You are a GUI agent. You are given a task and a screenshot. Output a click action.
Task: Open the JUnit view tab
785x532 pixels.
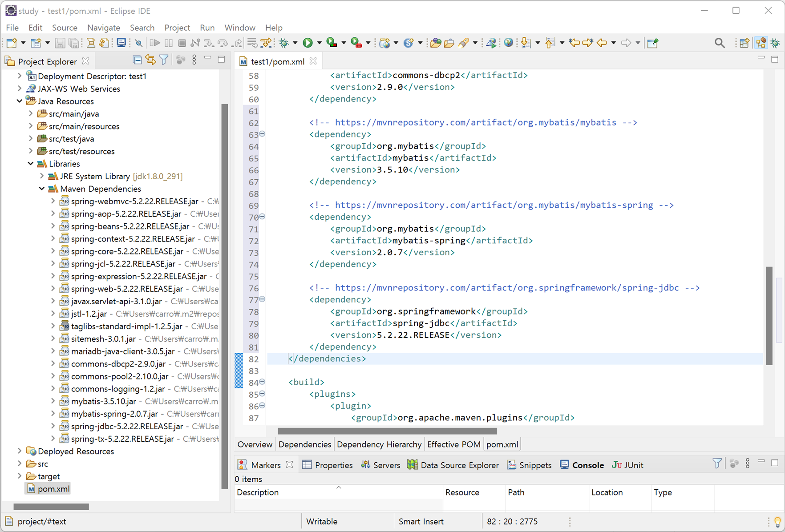(x=628, y=465)
